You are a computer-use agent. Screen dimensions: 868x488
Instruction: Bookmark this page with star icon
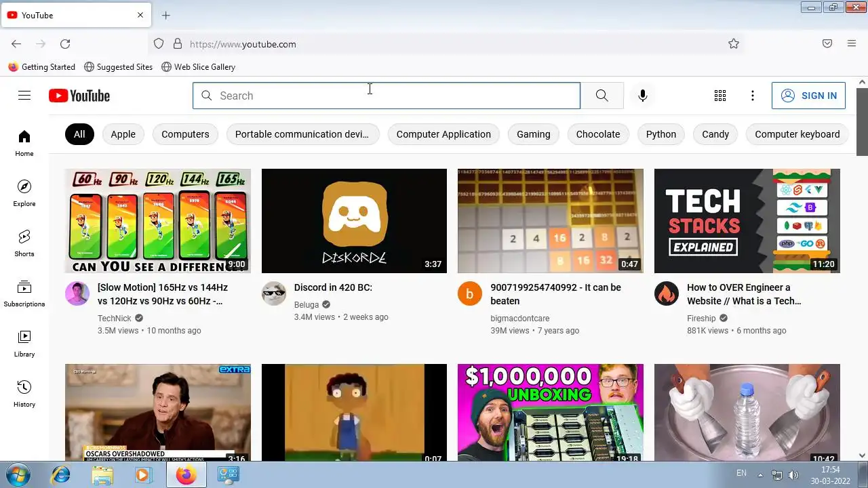coord(734,44)
